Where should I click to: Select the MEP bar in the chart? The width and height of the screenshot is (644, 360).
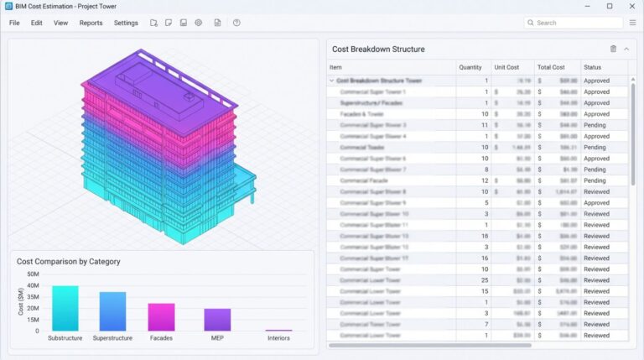217,320
